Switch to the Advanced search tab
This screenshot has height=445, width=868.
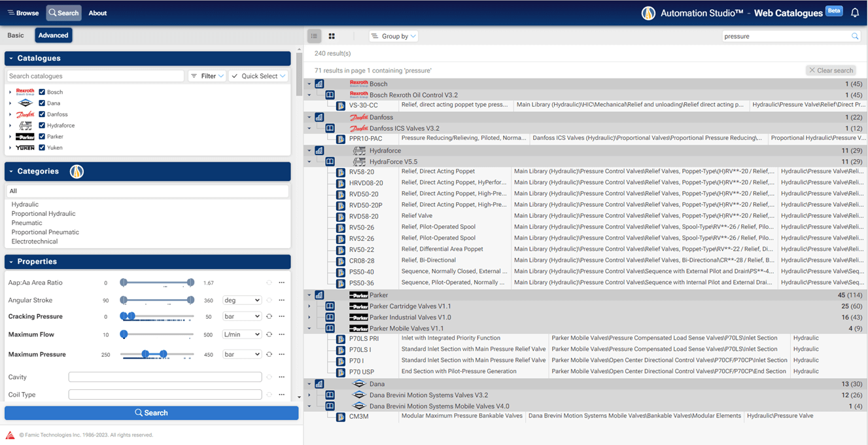[x=53, y=35]
